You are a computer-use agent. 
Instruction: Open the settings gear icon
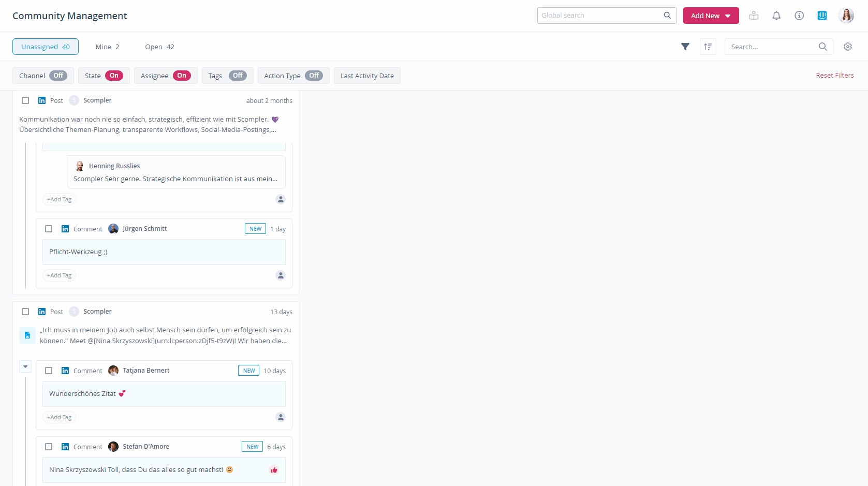[847, 47]
